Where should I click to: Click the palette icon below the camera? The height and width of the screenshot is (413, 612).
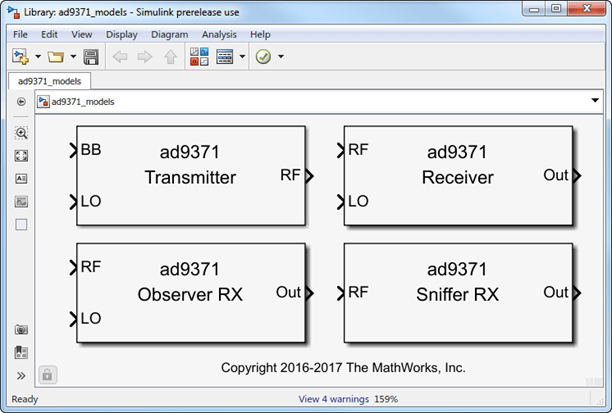click(21, 352)
